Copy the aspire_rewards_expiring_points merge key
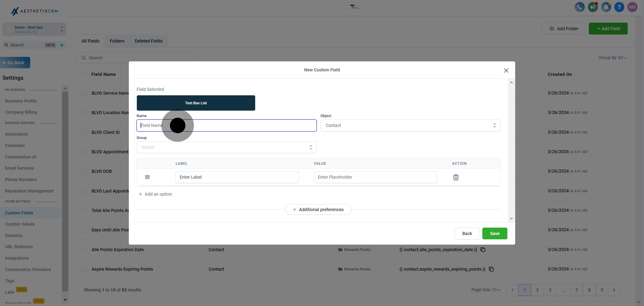This screenshot has height=306, width=644. pyautogui.click(x=491, y=269)
